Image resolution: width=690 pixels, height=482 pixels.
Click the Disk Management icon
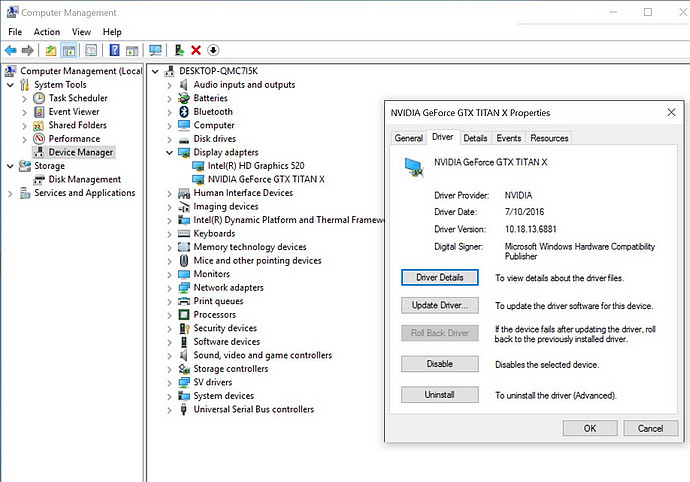click(x=39, y=180)
